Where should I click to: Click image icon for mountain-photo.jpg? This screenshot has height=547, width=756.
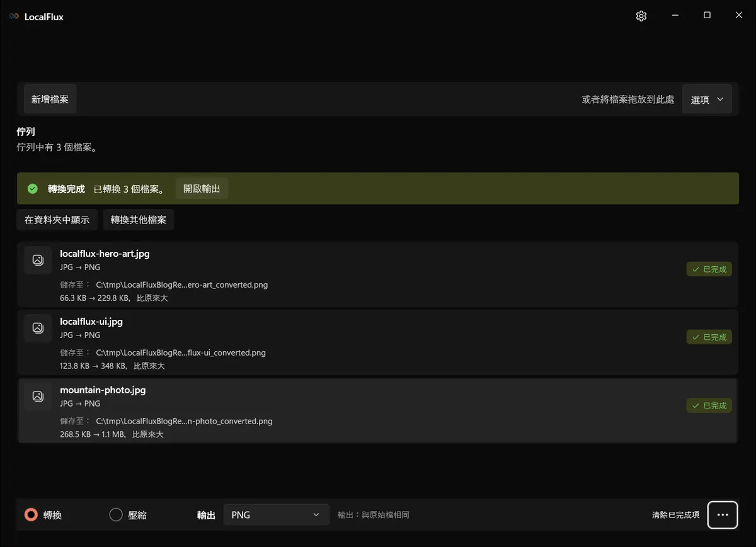click(x=38, y=396)
